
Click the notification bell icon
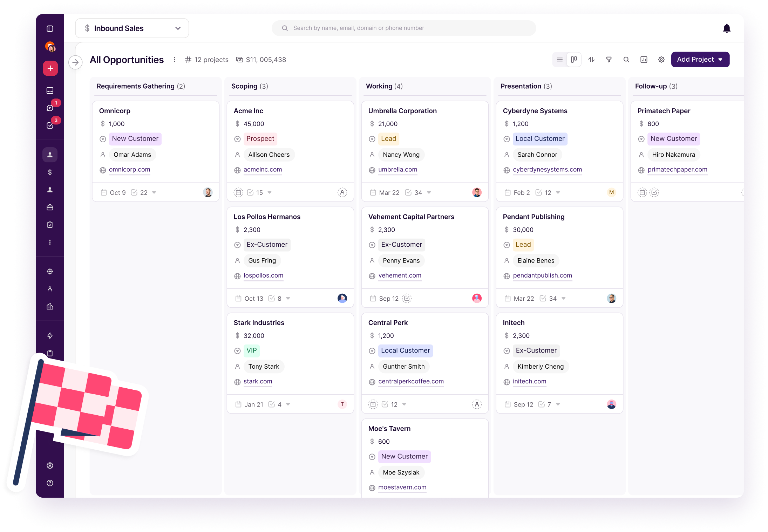click(727, 28)
